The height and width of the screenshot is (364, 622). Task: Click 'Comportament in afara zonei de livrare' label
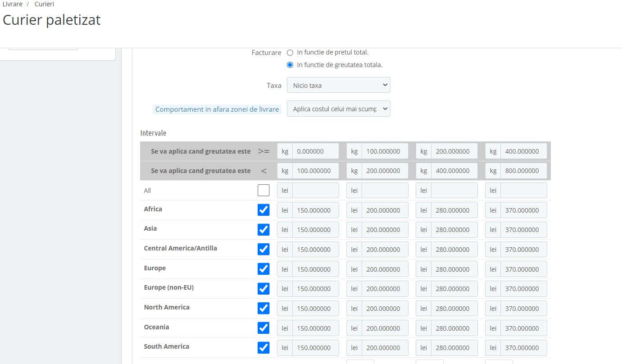tap(217, 109)
